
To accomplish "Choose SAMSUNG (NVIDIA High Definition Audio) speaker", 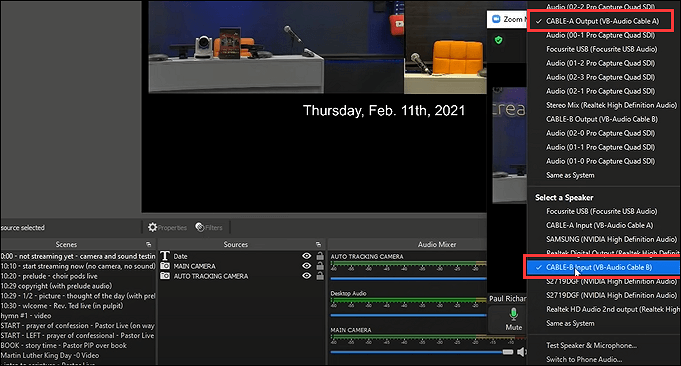I will [611, 239].
